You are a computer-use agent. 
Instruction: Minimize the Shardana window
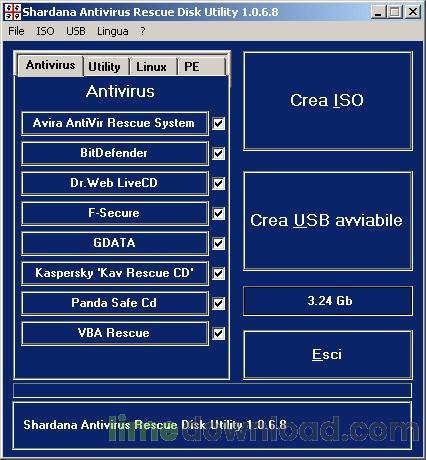tap(378, 12)
